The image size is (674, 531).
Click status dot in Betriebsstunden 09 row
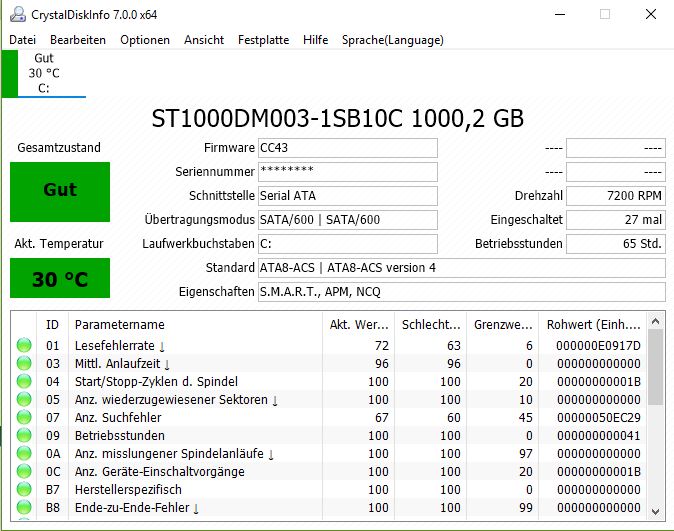click(x=24, y=435)
